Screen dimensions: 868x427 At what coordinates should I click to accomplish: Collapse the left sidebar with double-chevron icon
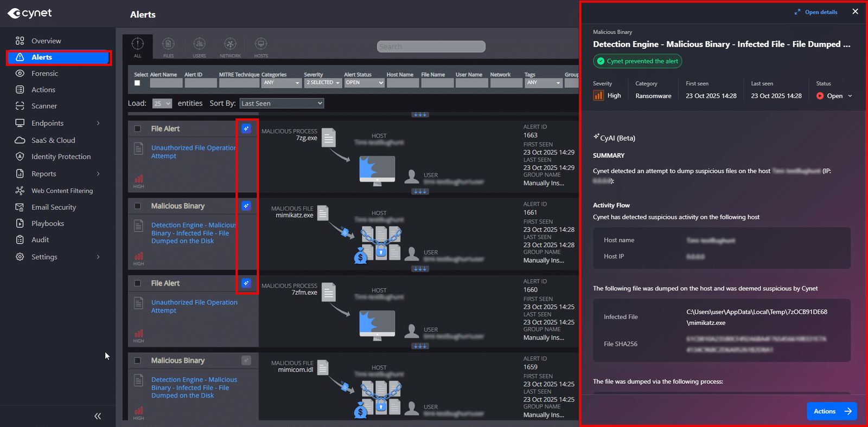tap(98, 416)
